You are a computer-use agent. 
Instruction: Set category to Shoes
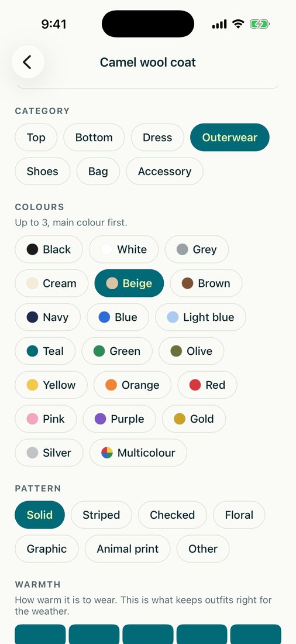[x=43, y=172]
